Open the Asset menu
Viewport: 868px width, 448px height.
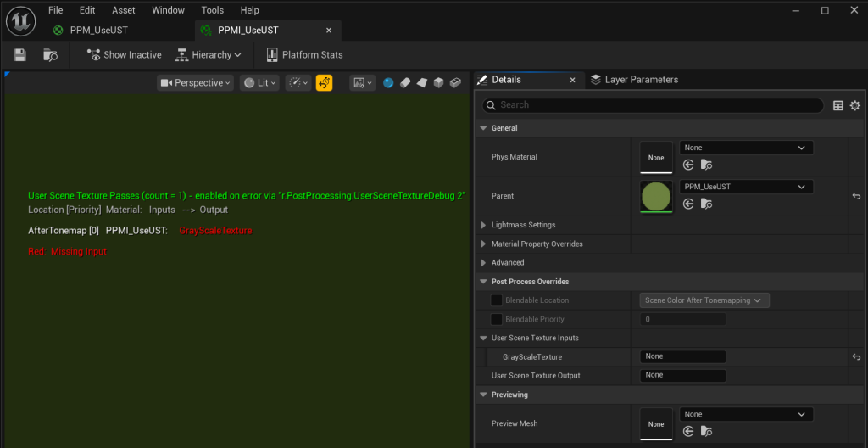coord(123,10)
